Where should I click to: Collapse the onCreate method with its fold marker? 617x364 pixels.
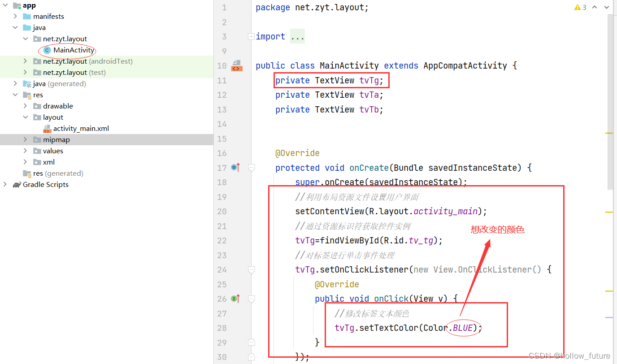(251, 168)
